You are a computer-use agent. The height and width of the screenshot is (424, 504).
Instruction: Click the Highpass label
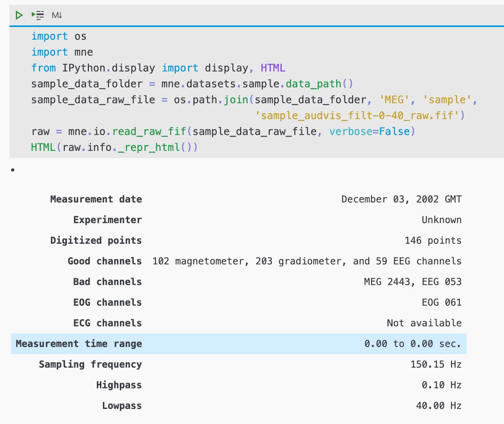click(x=119, y=385)
